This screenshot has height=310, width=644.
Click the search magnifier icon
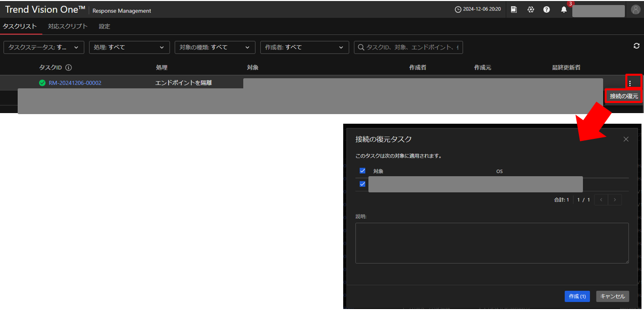(x=361, y=47)
